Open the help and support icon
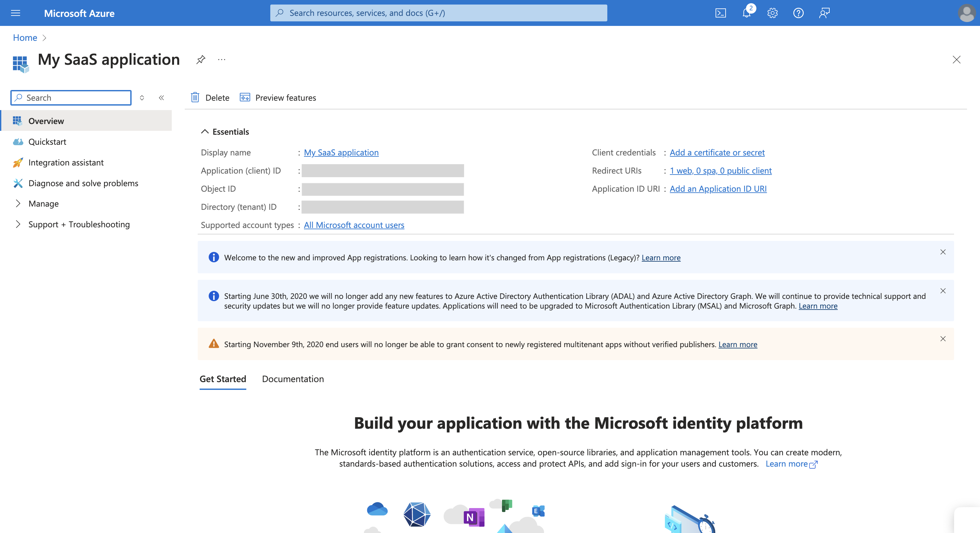The image size is (980, 533). 798,13
